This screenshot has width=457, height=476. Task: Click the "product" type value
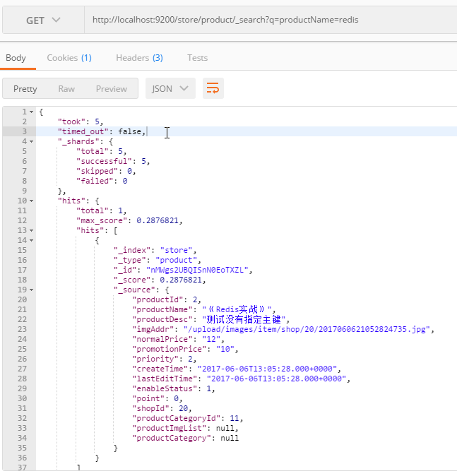click(176, 260)
